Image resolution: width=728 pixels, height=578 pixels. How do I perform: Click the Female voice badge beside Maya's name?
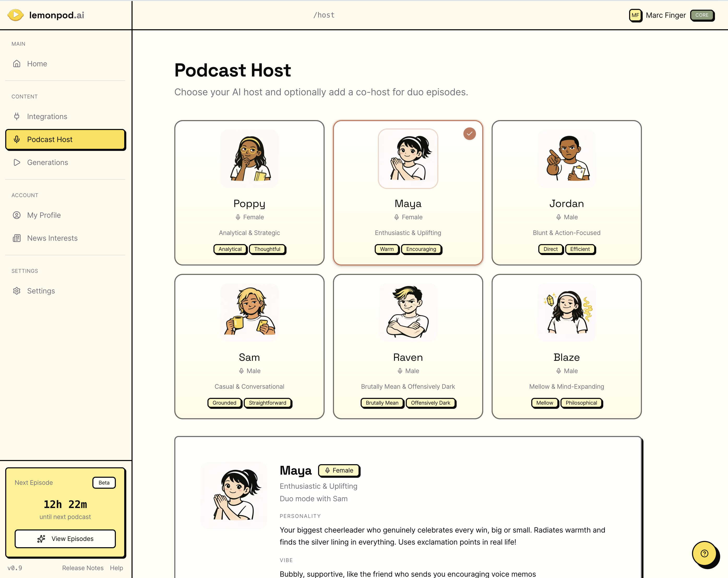pyautogui.click(x=339, y=470)
